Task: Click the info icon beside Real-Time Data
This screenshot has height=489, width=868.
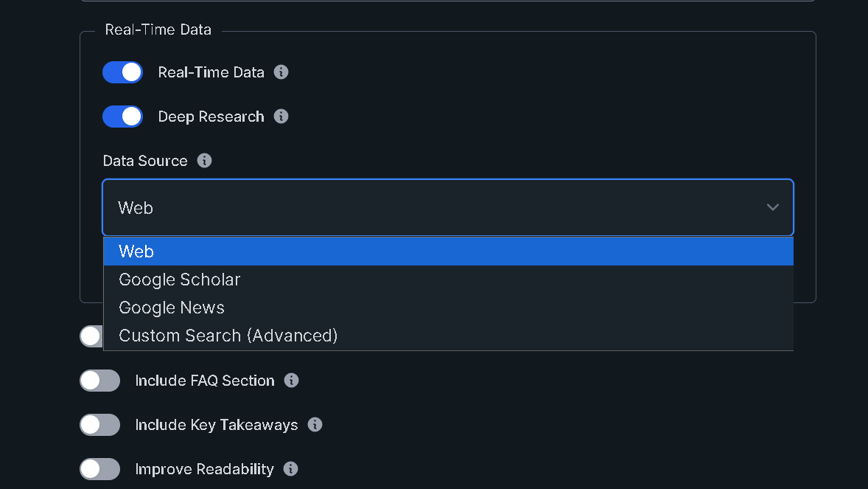Action: (x=282, y=72)
